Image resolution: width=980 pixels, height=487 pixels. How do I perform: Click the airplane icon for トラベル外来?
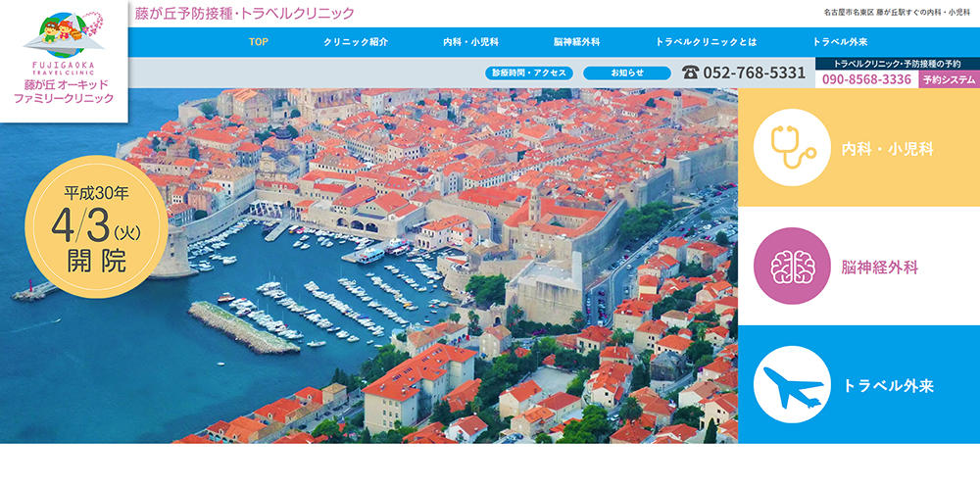click(792, 384)
